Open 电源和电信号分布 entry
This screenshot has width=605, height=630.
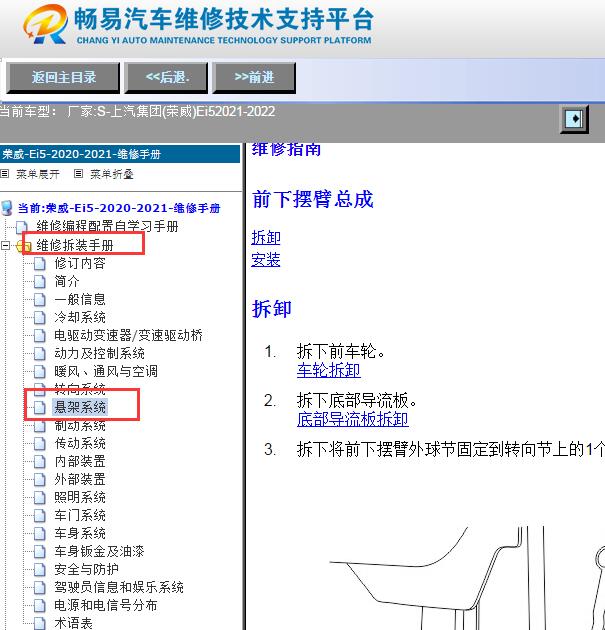click(106, 605)
